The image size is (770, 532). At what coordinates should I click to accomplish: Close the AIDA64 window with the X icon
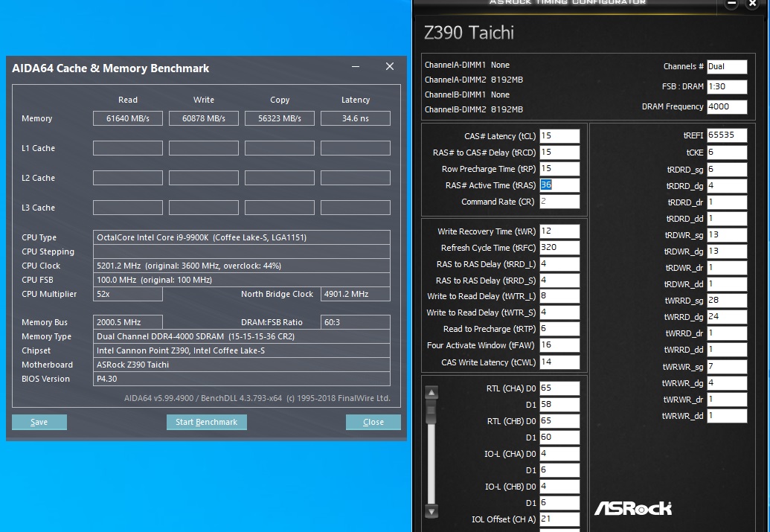click(389, 66)
